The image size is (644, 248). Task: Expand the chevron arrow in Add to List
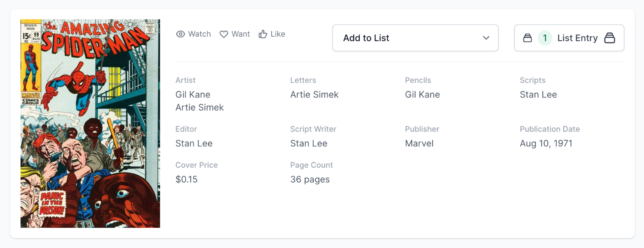[x=486, y=38]
